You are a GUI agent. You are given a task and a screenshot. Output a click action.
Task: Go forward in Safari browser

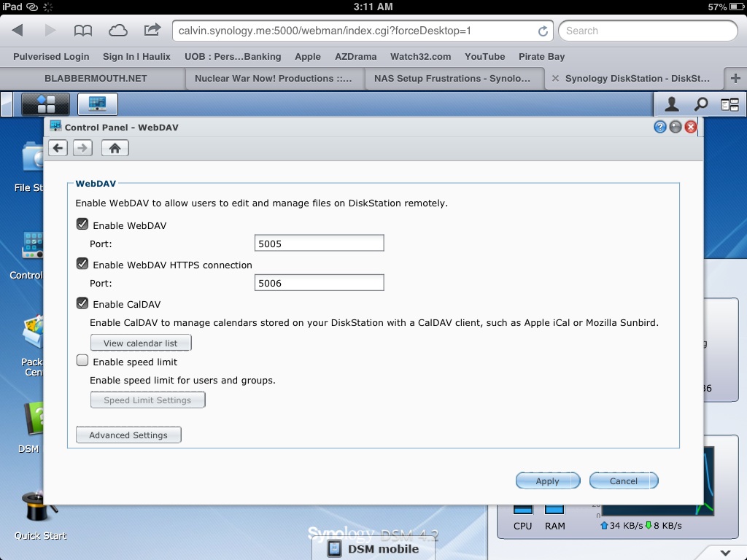tap(50, 31)
